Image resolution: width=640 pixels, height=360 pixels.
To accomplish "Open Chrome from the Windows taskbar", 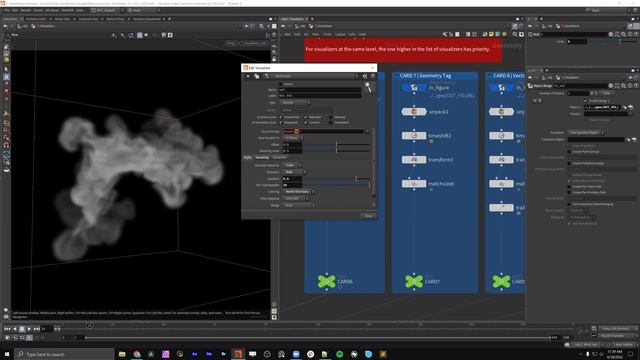I will (x=137, y=354).
